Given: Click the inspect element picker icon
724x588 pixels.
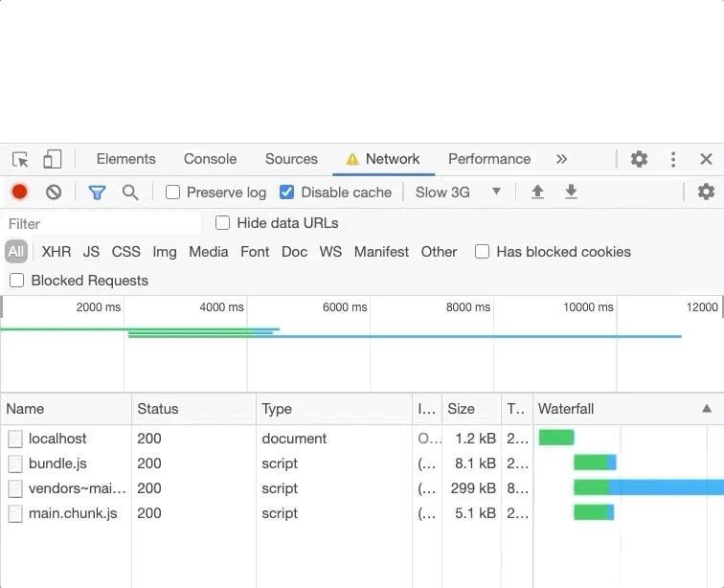Looking at the screenshot, I should coord(20,160).
